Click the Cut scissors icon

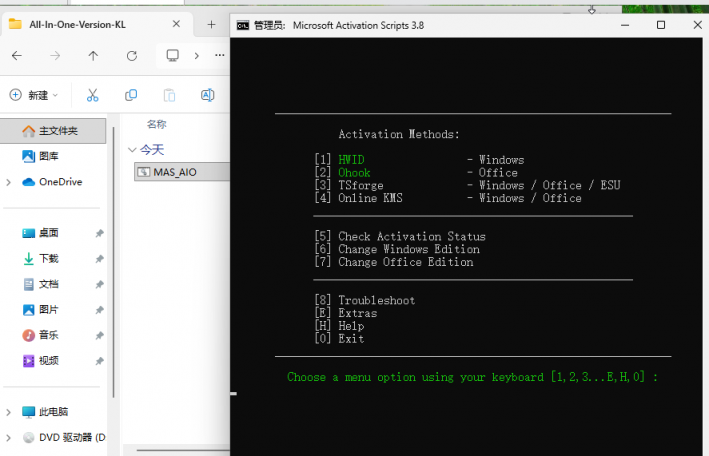tap(93, 95)
